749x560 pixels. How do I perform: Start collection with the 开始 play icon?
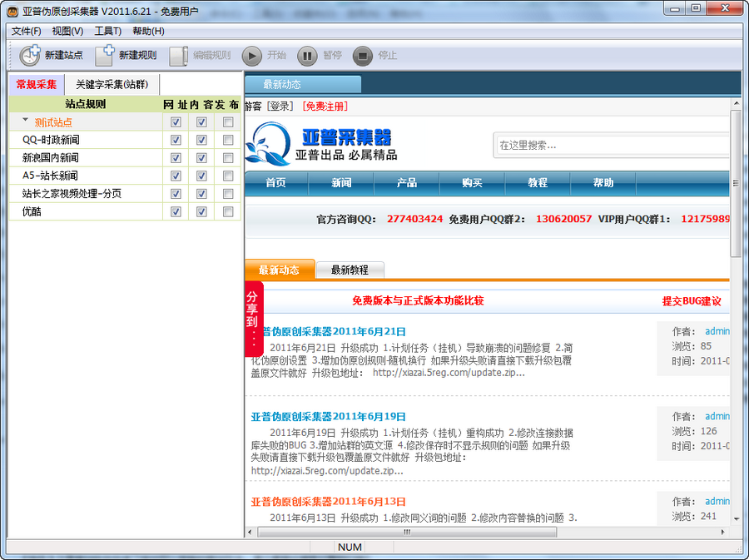click(251, 56)
